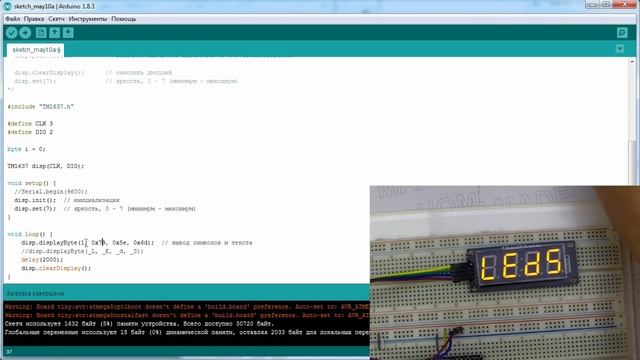Click the #include "TM1637.h" line
This screenshot has height=360, width=640.
40,107
